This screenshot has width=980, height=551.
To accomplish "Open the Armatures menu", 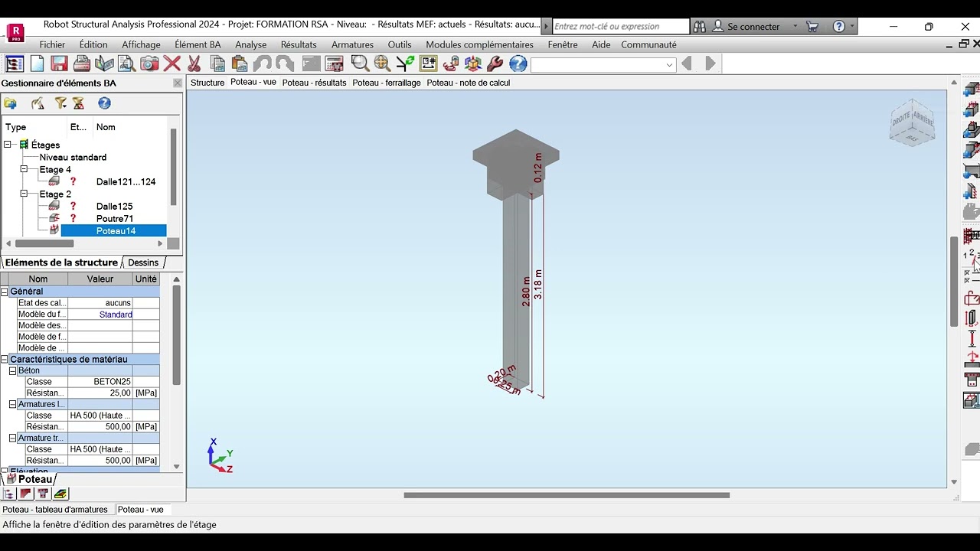I will 352,44.
